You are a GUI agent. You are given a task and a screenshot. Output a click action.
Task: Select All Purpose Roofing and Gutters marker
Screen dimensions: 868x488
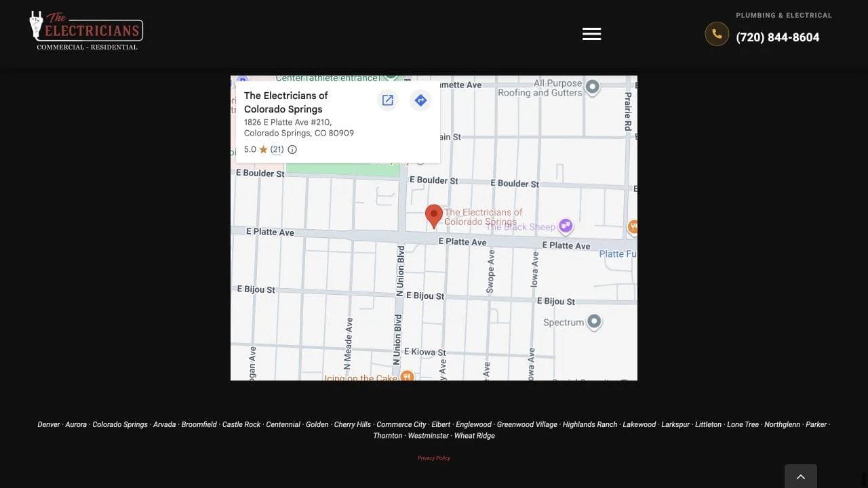(x=593, y=87)
